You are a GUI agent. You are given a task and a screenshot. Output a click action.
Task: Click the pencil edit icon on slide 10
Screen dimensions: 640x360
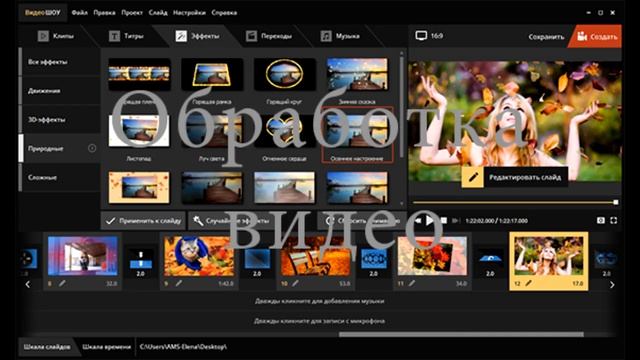[295, 283]
